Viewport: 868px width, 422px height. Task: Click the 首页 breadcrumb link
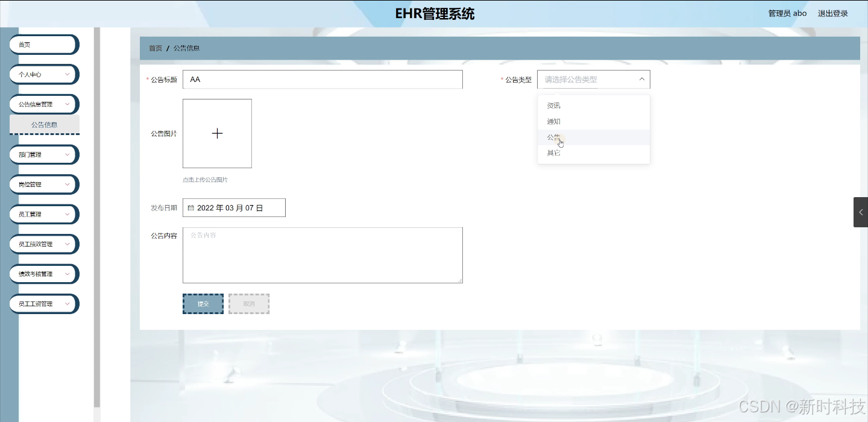tap(154, 48)
